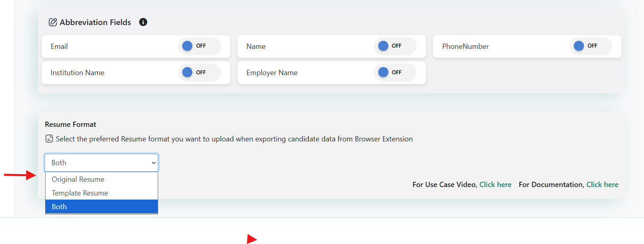Switch on Employer Name abbreviation toggle
644x244 pixels.
[395, 72]
